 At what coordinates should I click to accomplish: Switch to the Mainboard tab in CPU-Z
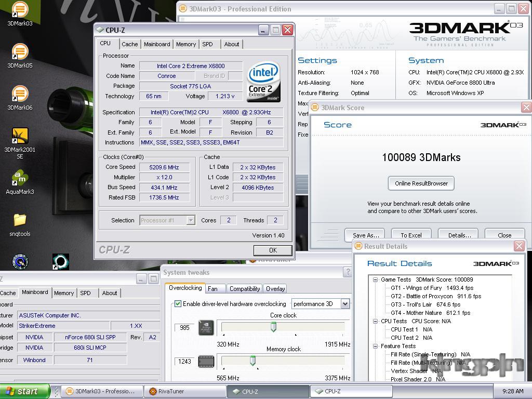point(157,44)
